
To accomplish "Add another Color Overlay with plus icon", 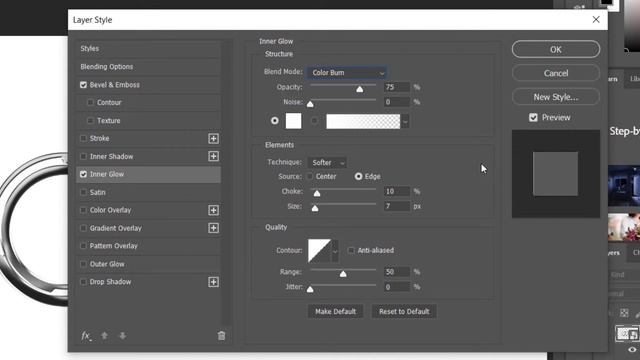I will click(x=213, y=210).
